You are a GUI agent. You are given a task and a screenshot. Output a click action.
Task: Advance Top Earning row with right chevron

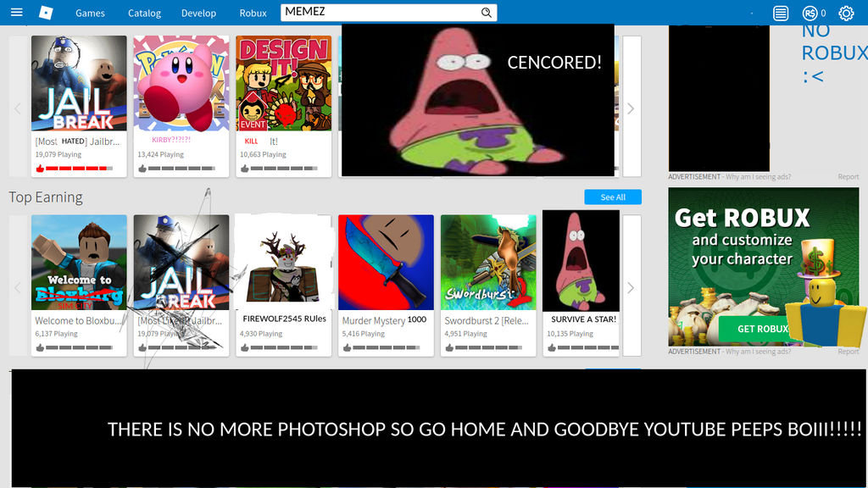click(x=631, y=287)
